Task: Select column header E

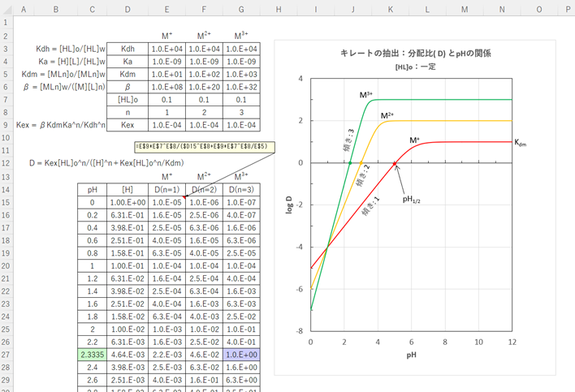Action: point(166,10)
